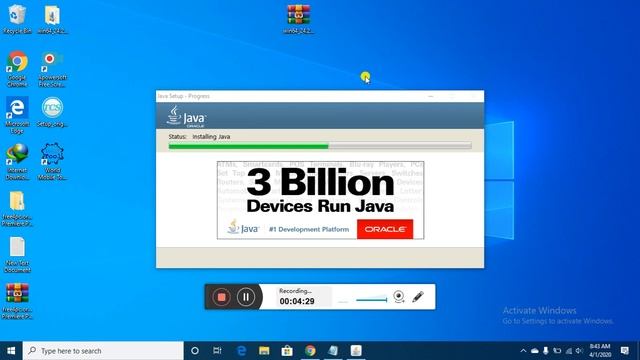Click the 'Installing Java' status text
Screen dimensions: 640x360
(211, 137)
